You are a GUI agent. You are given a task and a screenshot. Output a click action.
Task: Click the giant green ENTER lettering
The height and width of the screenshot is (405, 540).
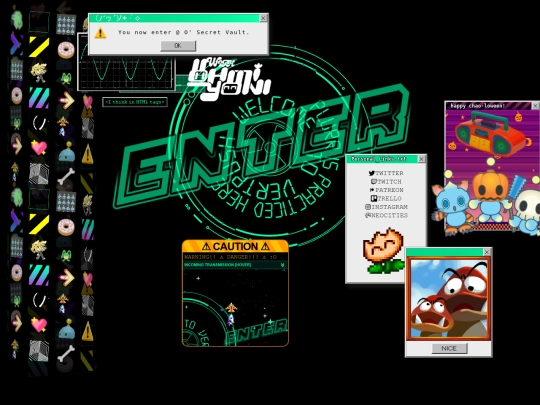point(262,146)
